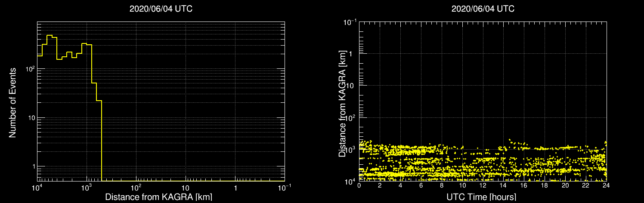Click the 10^2 tick on scatter plot y-axis
The width and height of the screenshot is (644, 203).
(x=350, y=117)
